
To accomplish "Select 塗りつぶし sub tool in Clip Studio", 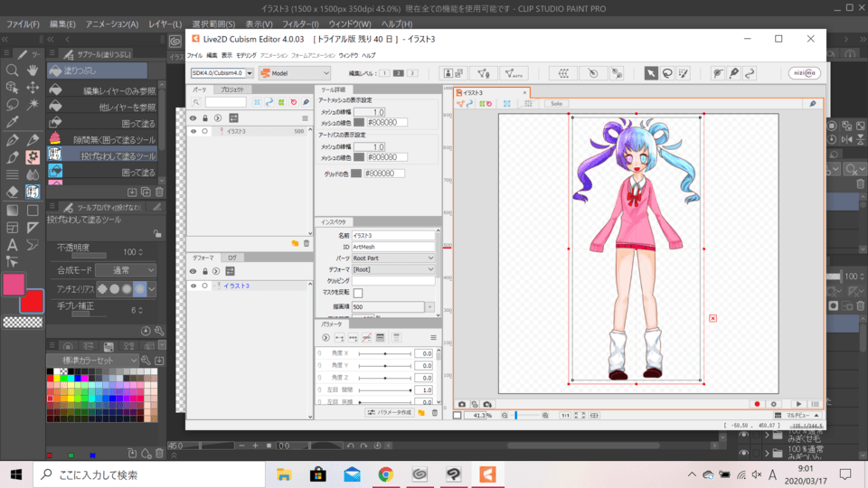I will (x=98, y=70).
